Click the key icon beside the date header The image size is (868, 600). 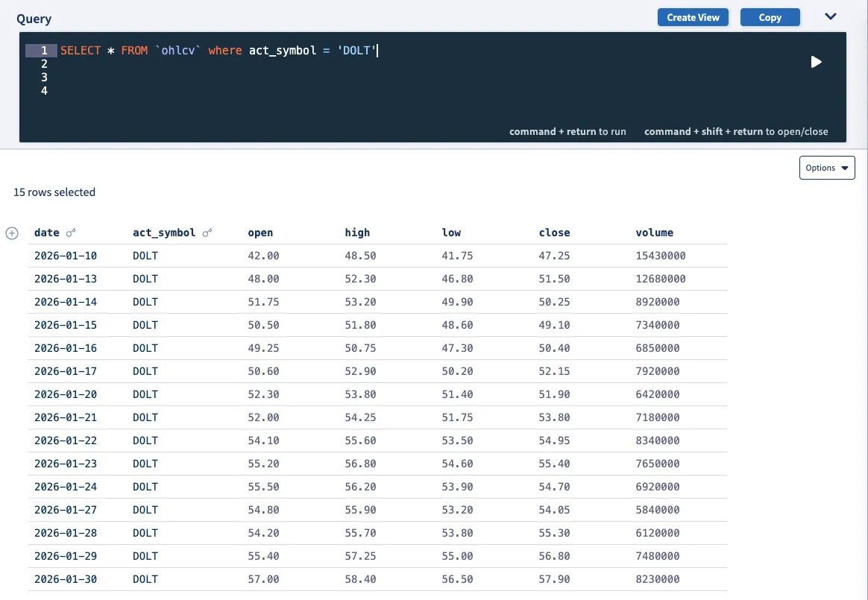tap(70, 232)
